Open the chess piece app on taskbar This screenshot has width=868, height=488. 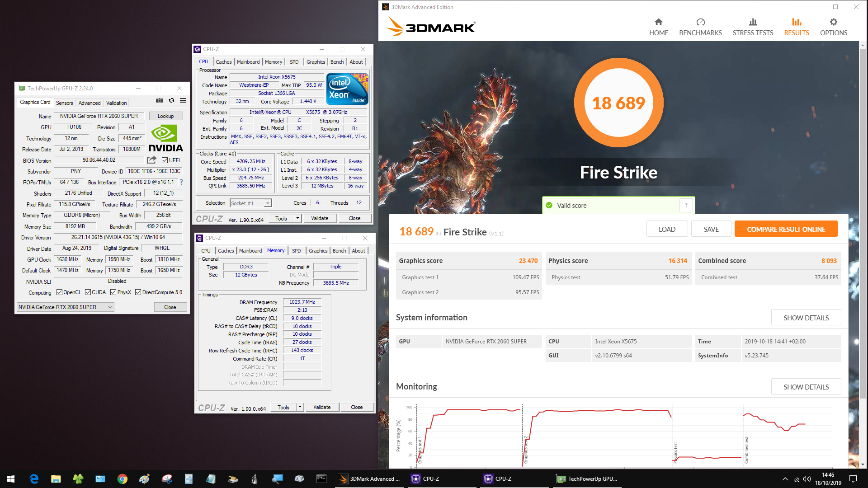pos(255,479)
